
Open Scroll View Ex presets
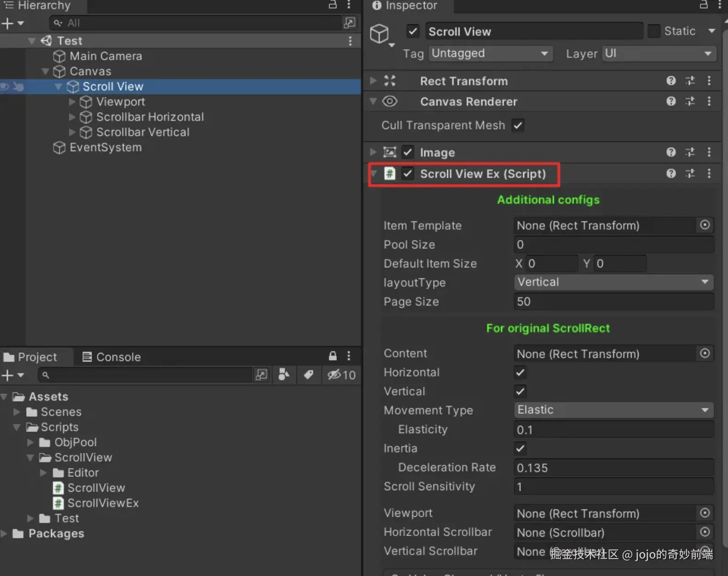pyautogui.click(x=690, y=173)
